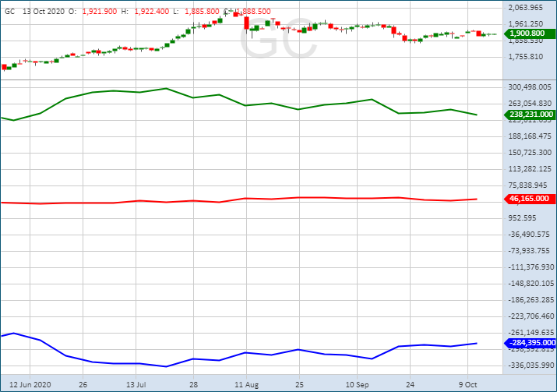Click the 10 Sep date label
557x392 pixels.
pyautogui.click(x=357, y=384)
